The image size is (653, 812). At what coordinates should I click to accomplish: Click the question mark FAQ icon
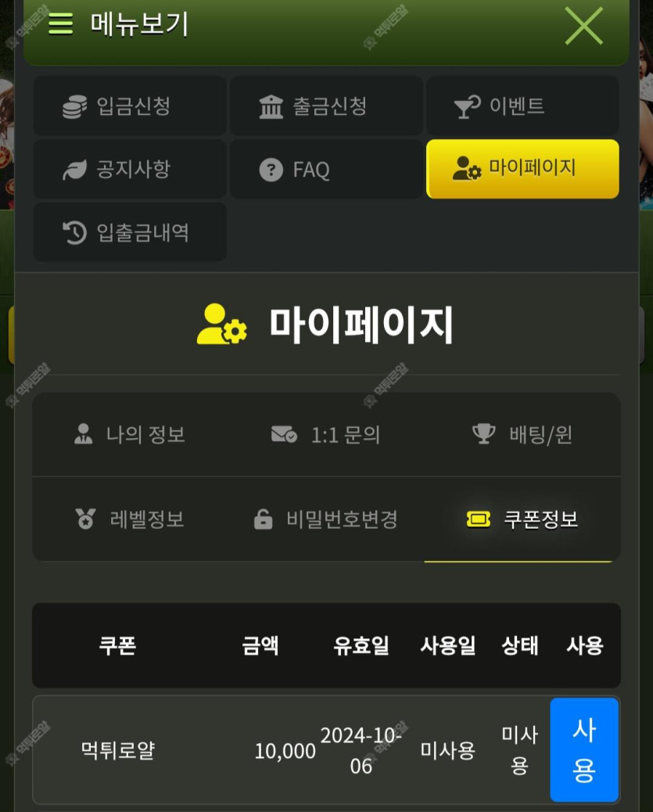271,170
